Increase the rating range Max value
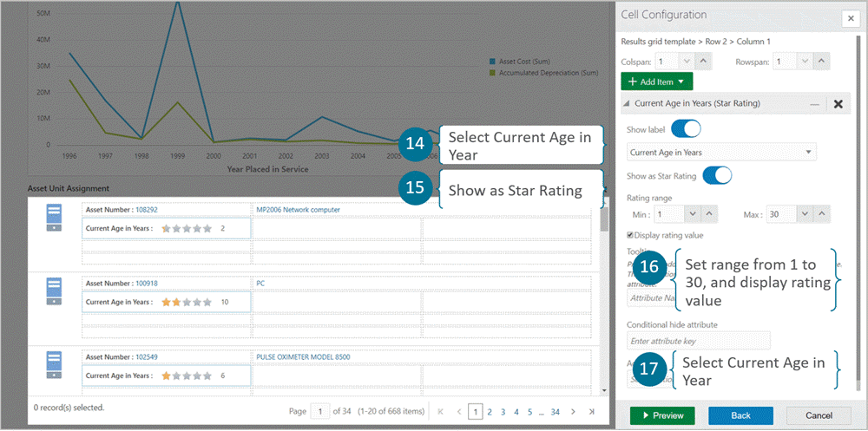This screenshot has width=868, height=431. pos(822,213)
